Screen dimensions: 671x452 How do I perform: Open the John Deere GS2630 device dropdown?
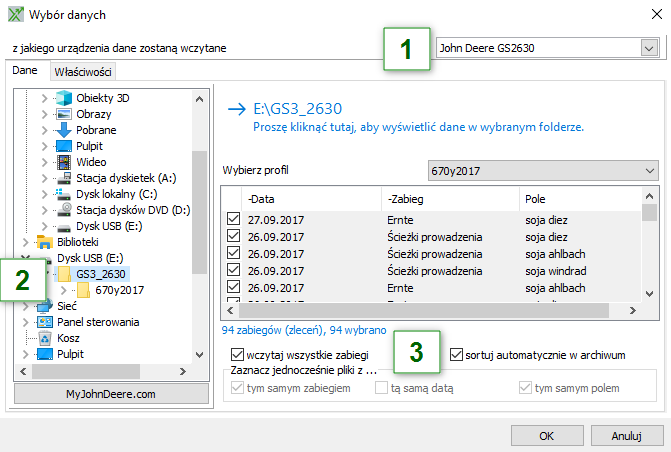click(x=649, y=48)
